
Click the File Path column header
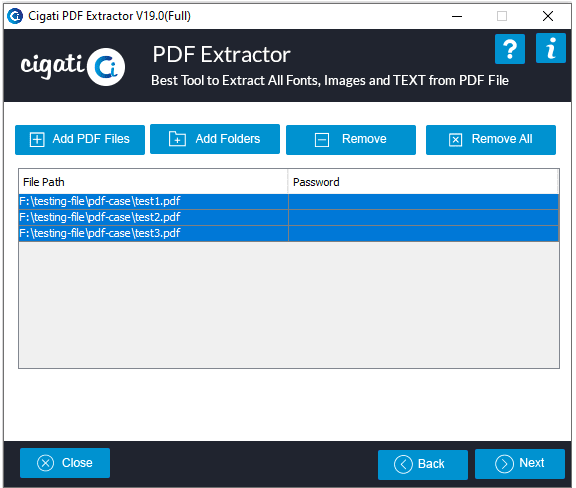[x=153, y=182]
